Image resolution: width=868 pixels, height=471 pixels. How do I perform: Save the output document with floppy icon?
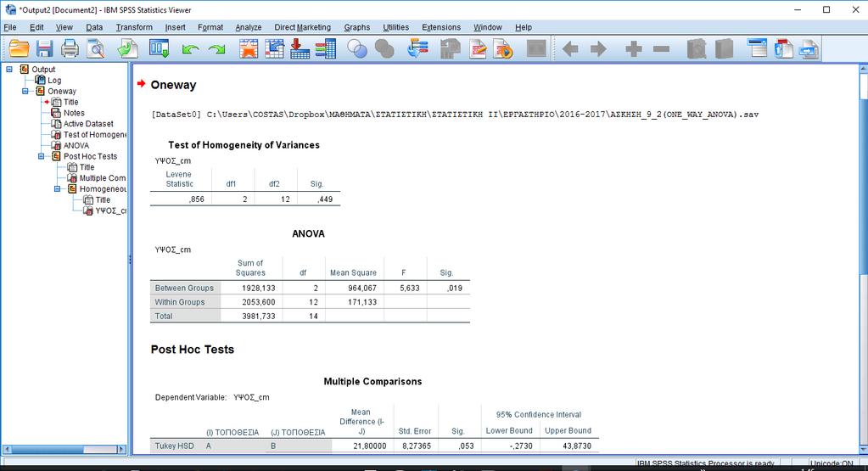pyautogui.click(x=44, y=49)
